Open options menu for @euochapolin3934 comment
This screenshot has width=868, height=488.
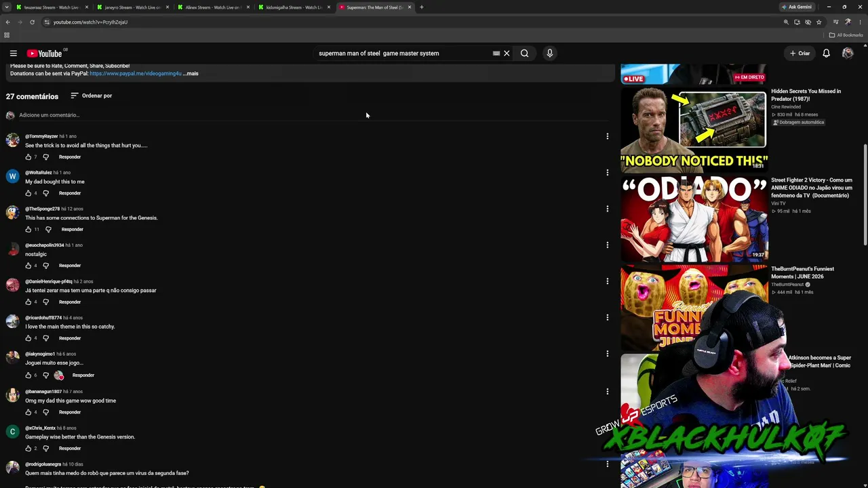tap(607, 245)
